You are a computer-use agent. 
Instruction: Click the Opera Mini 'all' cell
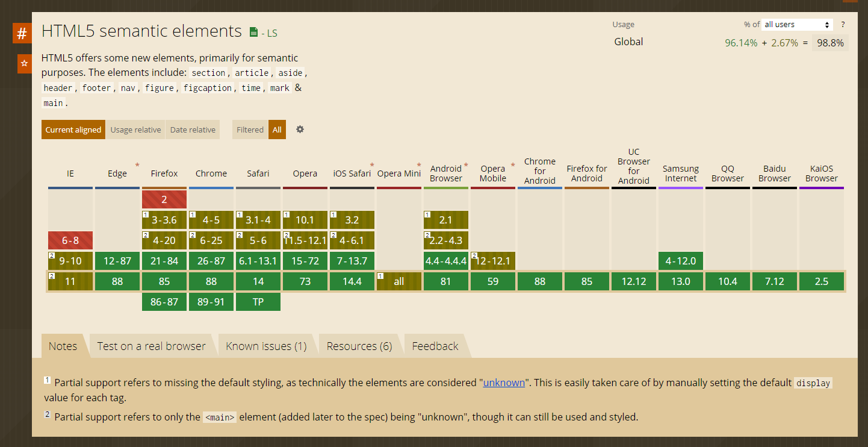(x=398, y=281)
